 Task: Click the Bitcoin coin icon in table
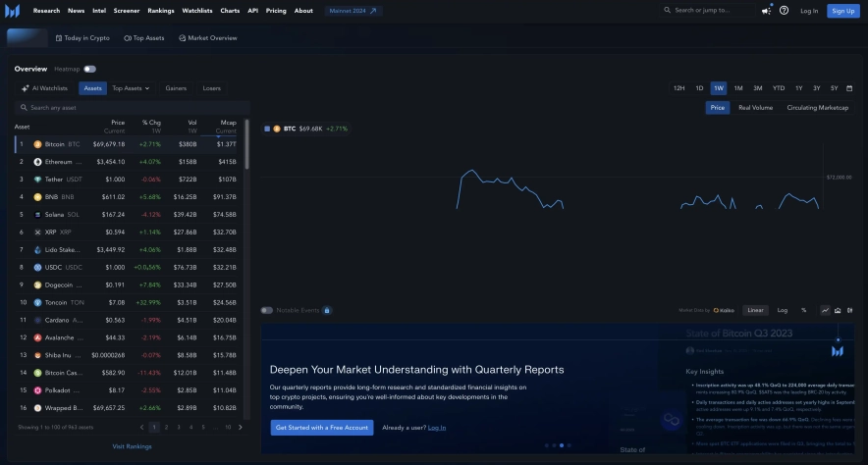pyautogui.click(x=38, y=144)
